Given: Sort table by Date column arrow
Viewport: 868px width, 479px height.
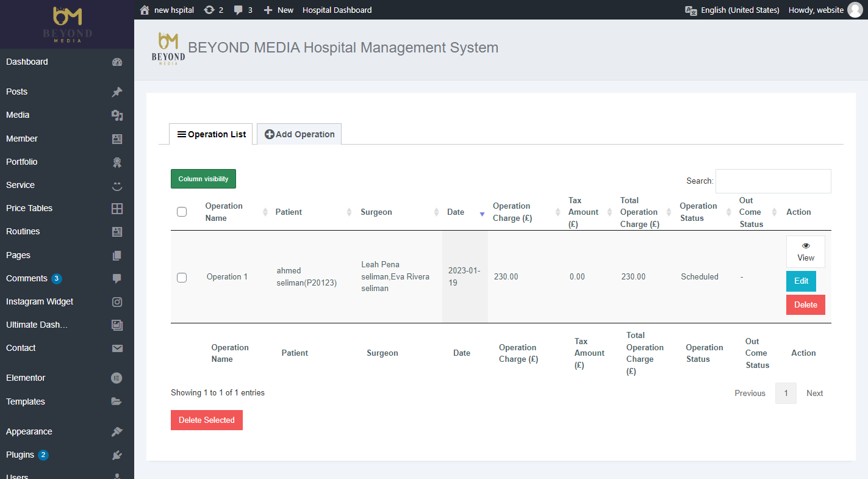Looking at the screenshot, I should pyautogui.click(x=482, y=213).
